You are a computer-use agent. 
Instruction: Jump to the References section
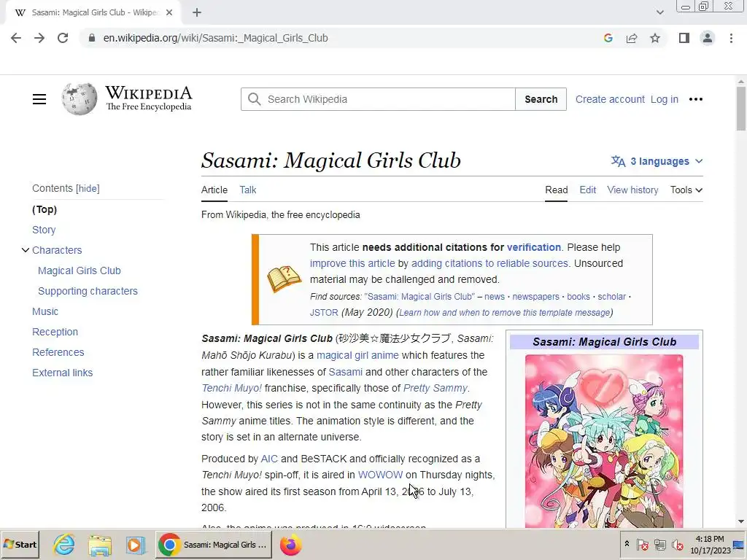58,352
